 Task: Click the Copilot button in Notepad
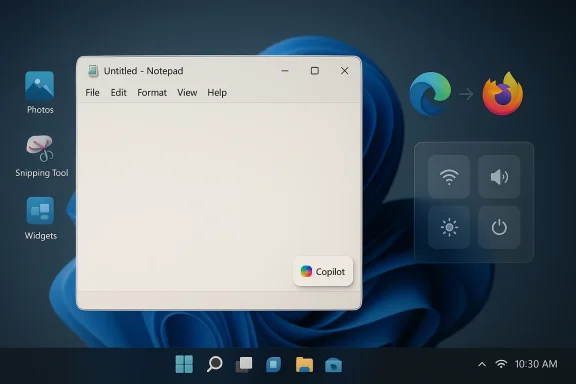pos(323,272)
